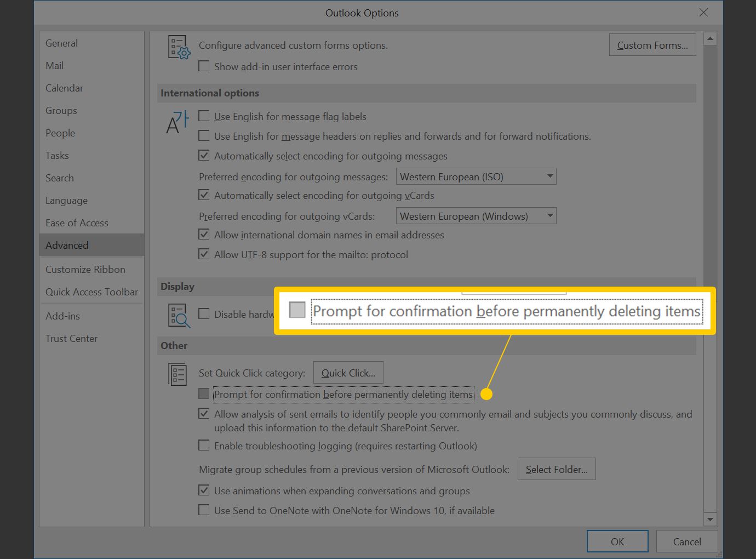Click the International options language icon
Screen dimensions: 756x559
click(177, 122)
